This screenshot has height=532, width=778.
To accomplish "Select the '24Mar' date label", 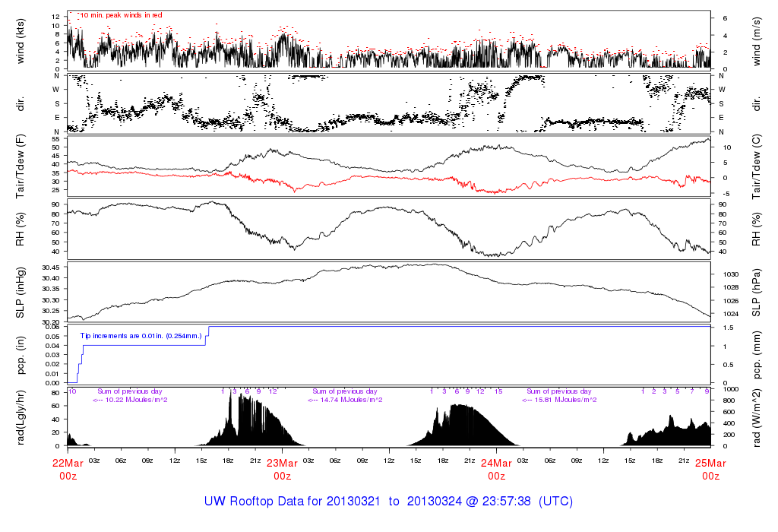I will [x=496, y=463].
